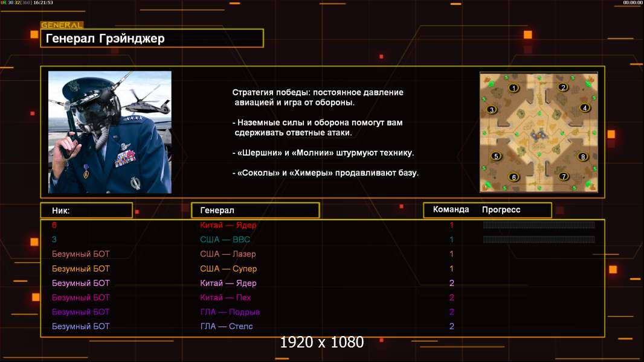Viewport: 644px width, 362px height.
Task: Click player 6's loading progress bar
Action: [x=539, y=224]
